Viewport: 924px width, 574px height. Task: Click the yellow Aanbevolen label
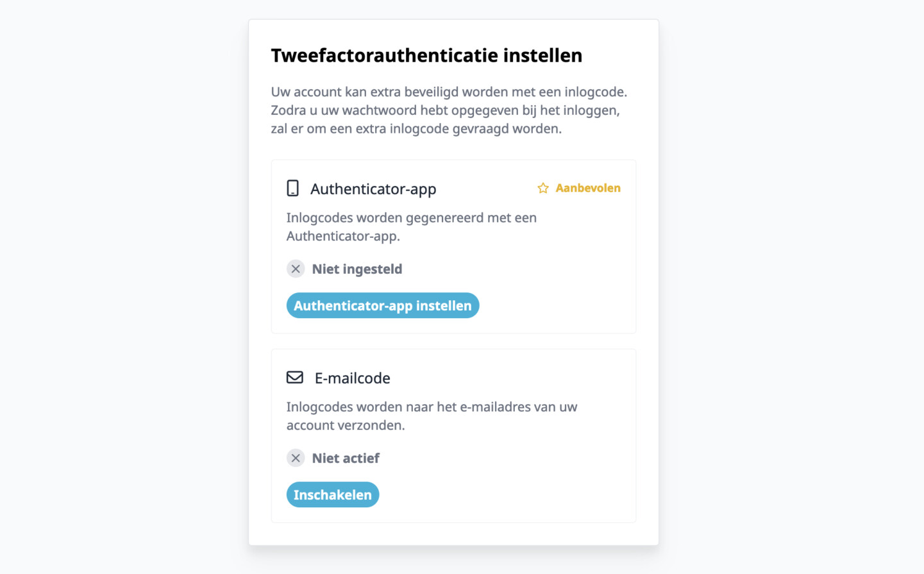(x=588, y=188)
